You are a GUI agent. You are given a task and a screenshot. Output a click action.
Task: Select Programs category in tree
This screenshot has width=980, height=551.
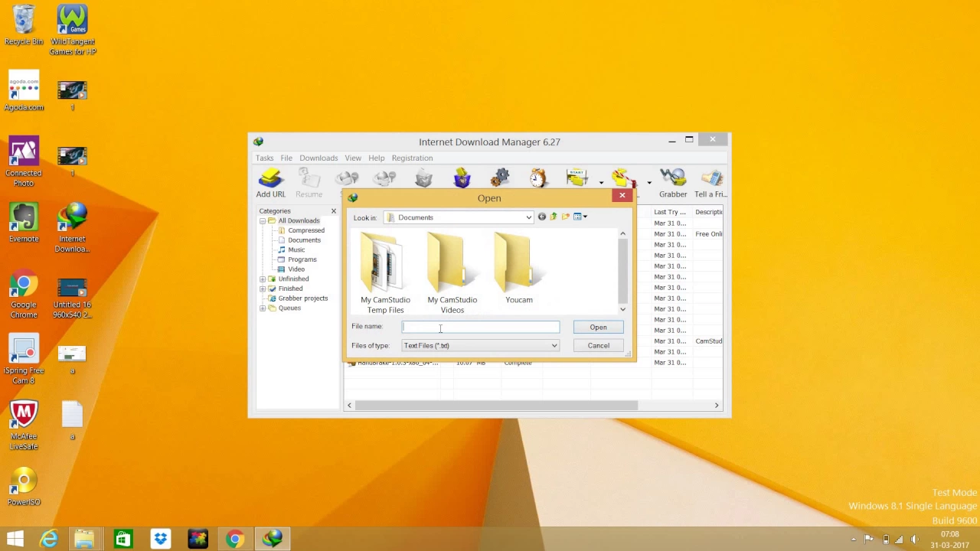click(302, 259)
